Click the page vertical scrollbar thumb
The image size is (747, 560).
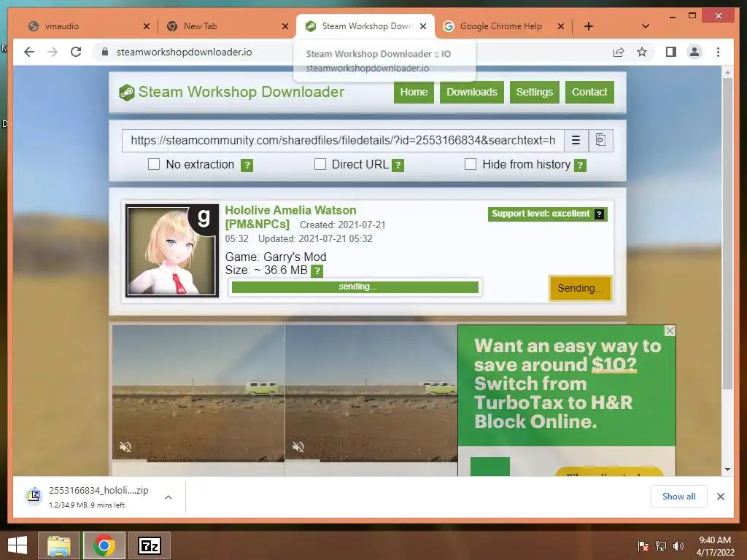click(x=727, y=233)
